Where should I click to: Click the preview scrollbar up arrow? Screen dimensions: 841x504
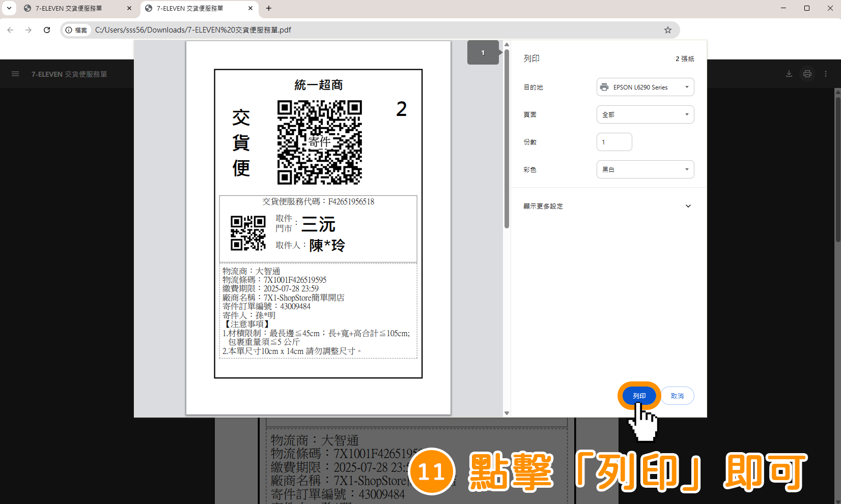point(507,45)
